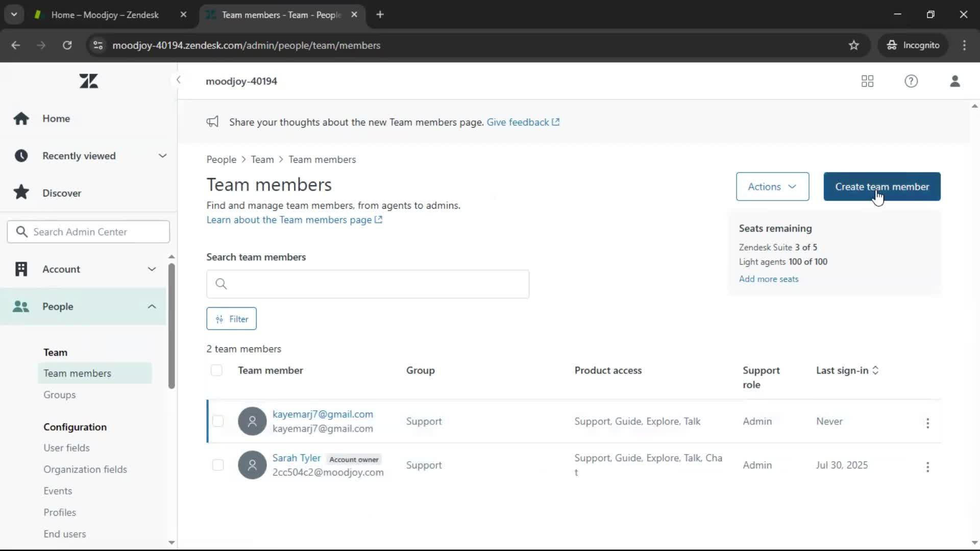Viewport: 980px width, 551px height.
Task: Click kayemarj7@gmail.com avatar icon
Action: point(252,421)
